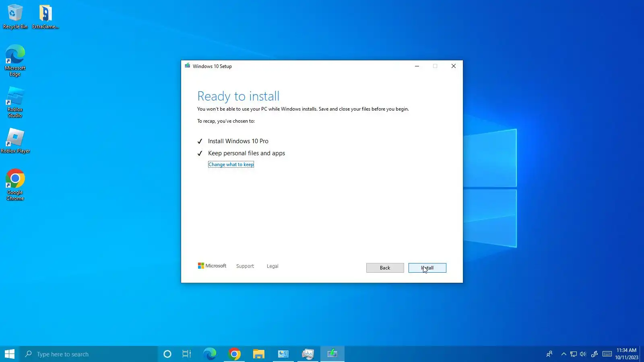This screenshot has width=644, height=362.
Task: Select the Roblox Studio desktop shortcut
Action: pyautogui.click(x=15, y=102)
